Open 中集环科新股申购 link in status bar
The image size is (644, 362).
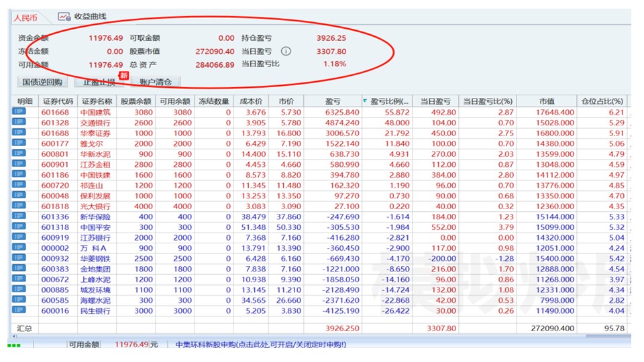[261, 345]
